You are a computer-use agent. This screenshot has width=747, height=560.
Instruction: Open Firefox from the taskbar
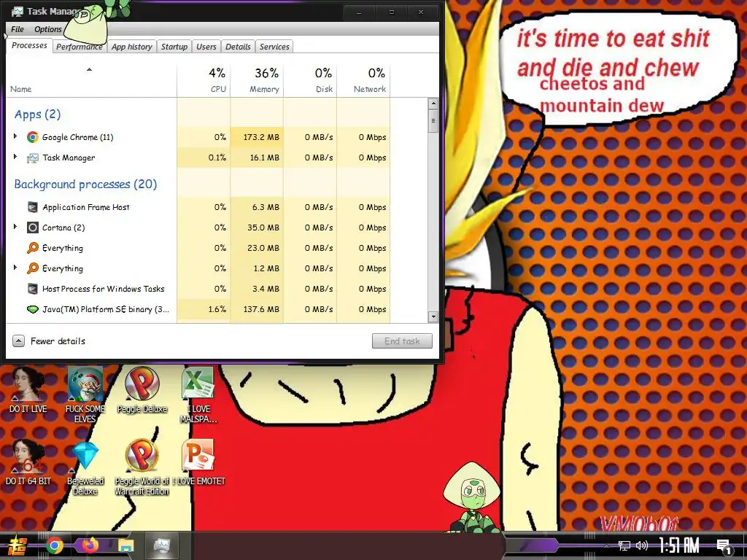pyautogui.click(x=90, y=545)
